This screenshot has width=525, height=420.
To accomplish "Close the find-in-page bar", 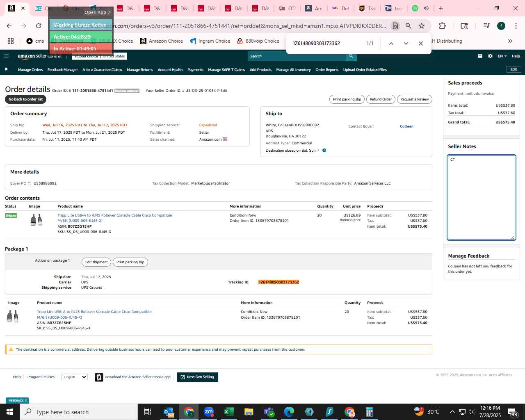I will pyautogui.click(x=421, y=43).
